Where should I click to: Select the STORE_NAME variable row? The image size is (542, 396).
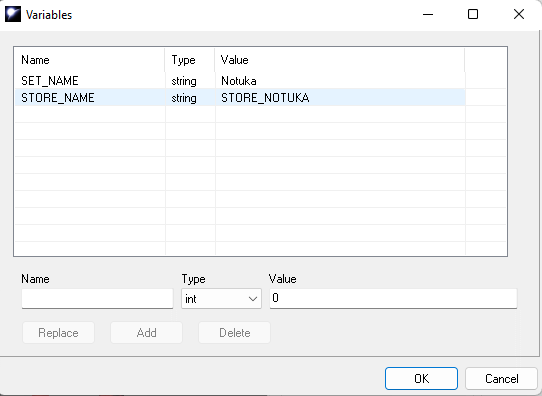[x=240, y=97]
